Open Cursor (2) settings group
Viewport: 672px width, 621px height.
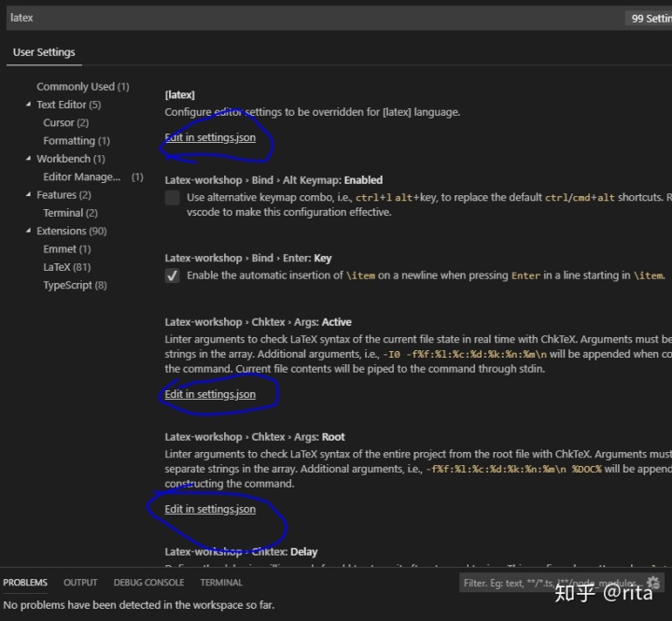pos(66,122)
